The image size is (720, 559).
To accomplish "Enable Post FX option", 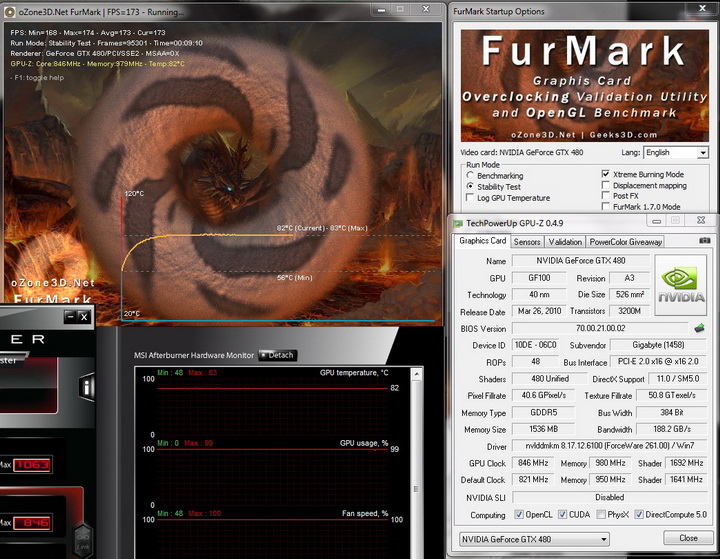I will coord(606,196).
